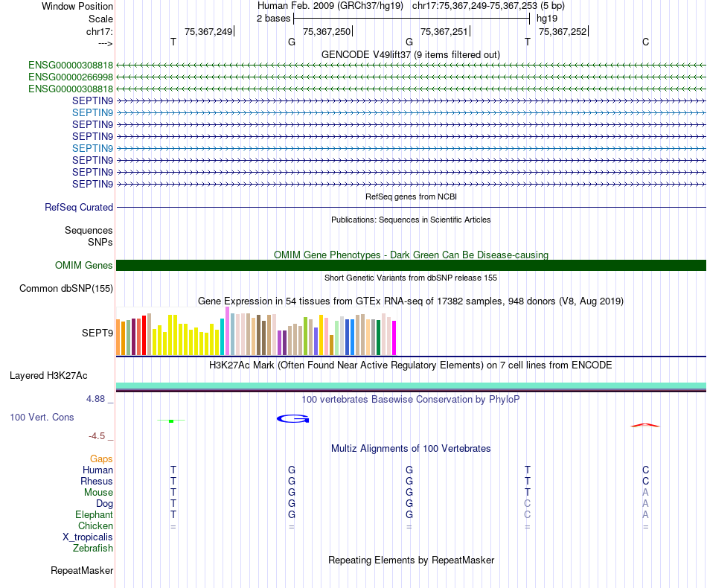Screen dimensions: 707x588
Task: Click the small green mark in the PhyloP track
Action: pos(171,421)
